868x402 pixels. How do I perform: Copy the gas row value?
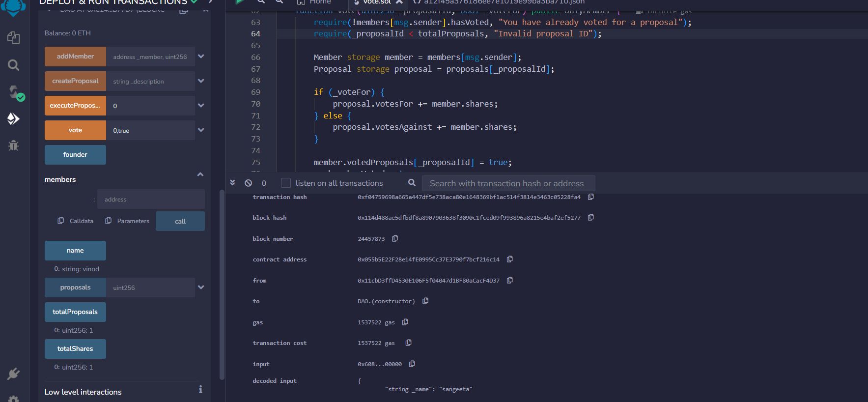(405, 322)
